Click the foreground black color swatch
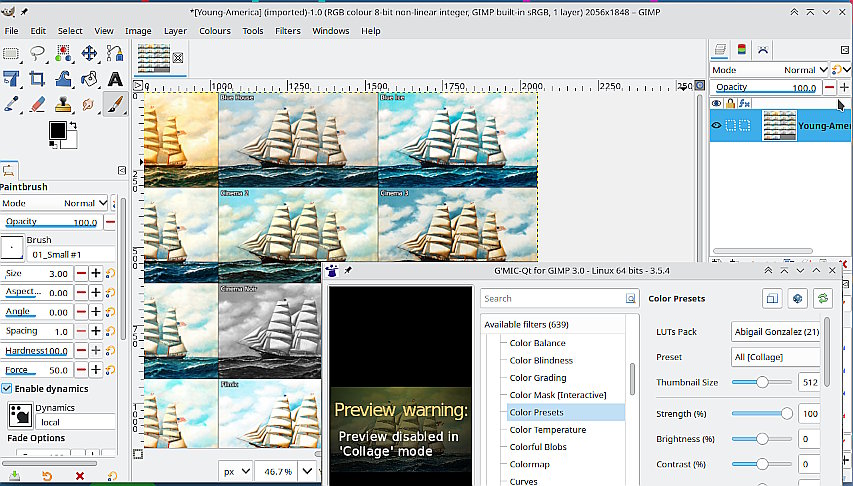This screenshot has height=486, width=853. point(57,129)
